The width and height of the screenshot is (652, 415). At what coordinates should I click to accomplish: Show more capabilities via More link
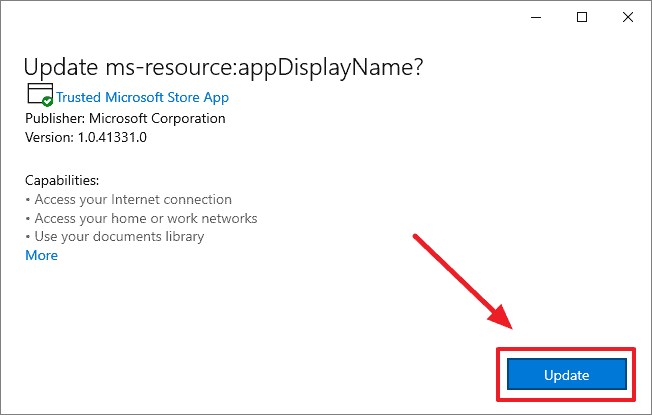click(x=42, y=255)
